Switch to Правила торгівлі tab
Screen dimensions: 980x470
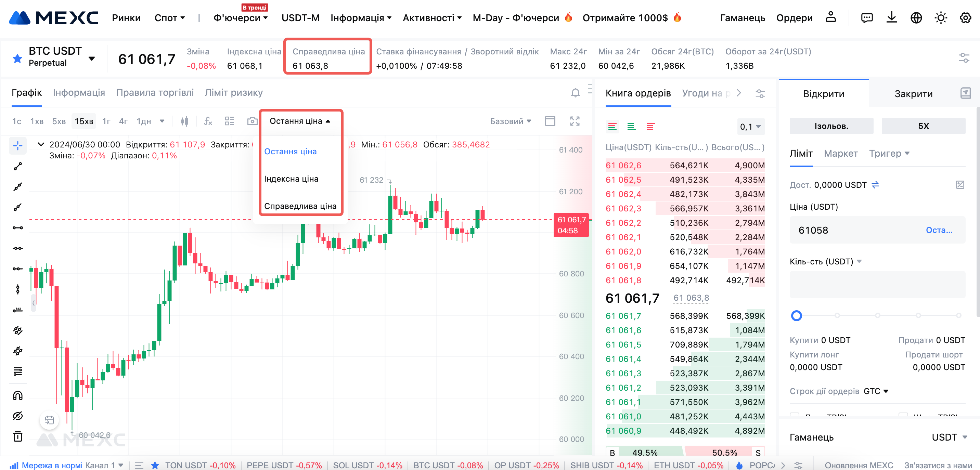pyautogui.click(x=155, y=92)
